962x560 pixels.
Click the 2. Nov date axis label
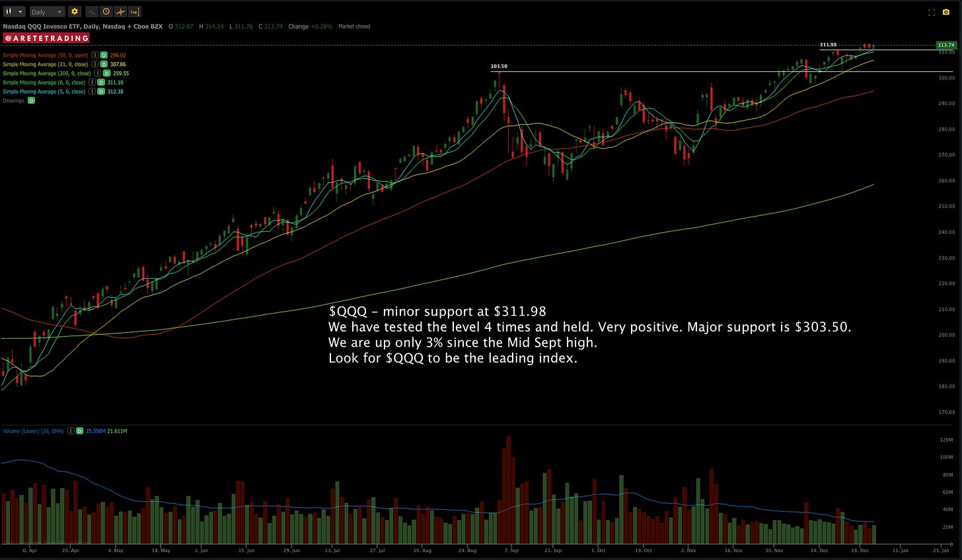coord(688,550)
